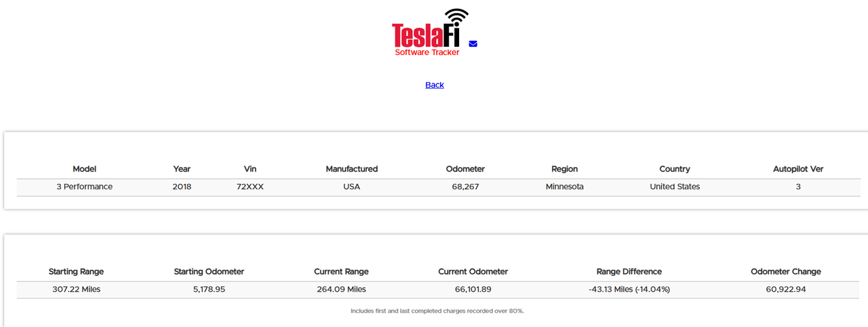Click the blue envelope email icon
The width and height of the screenshot is (868, 327).
click(x=473, y=44)
